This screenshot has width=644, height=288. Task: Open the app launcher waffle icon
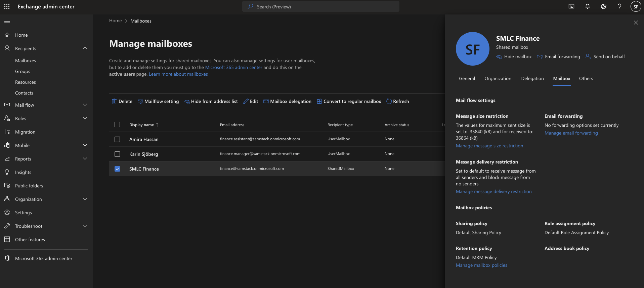click(7, 6)
